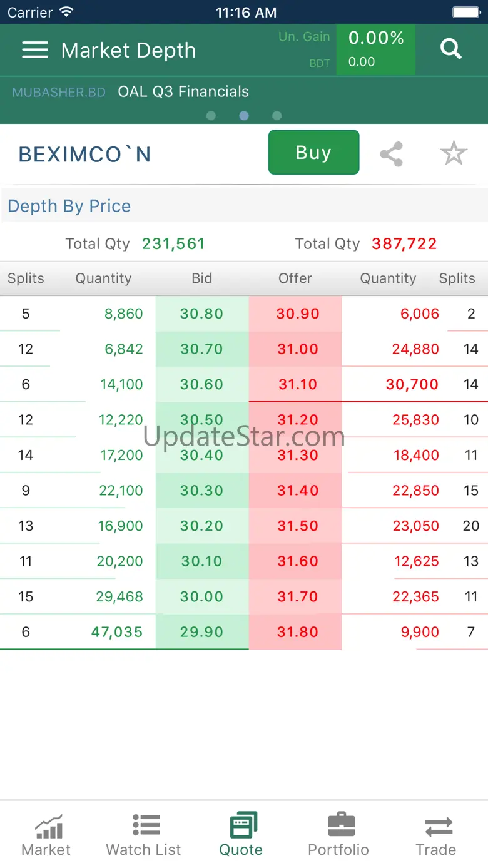Select the first news page dot

pos(211,116)
